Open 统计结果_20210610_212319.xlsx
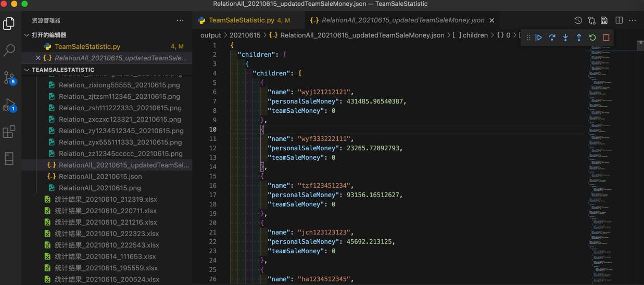This screenshot has width=644, height=285. point(107,199)
